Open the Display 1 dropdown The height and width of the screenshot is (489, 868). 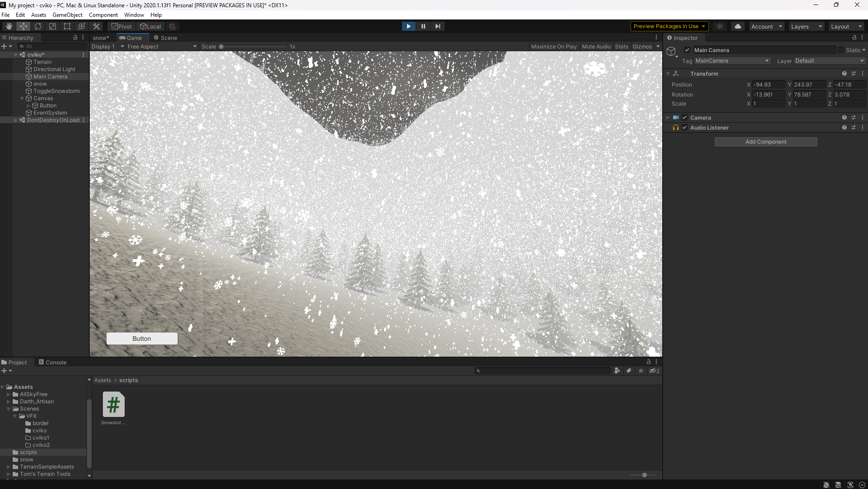[x=107, y=46]
